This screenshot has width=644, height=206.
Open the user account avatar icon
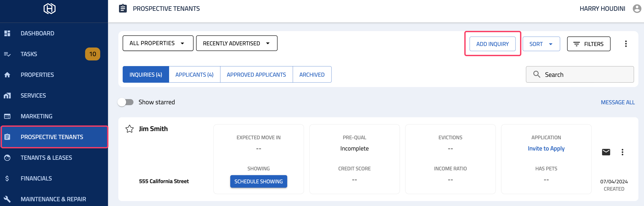(637, 8)
